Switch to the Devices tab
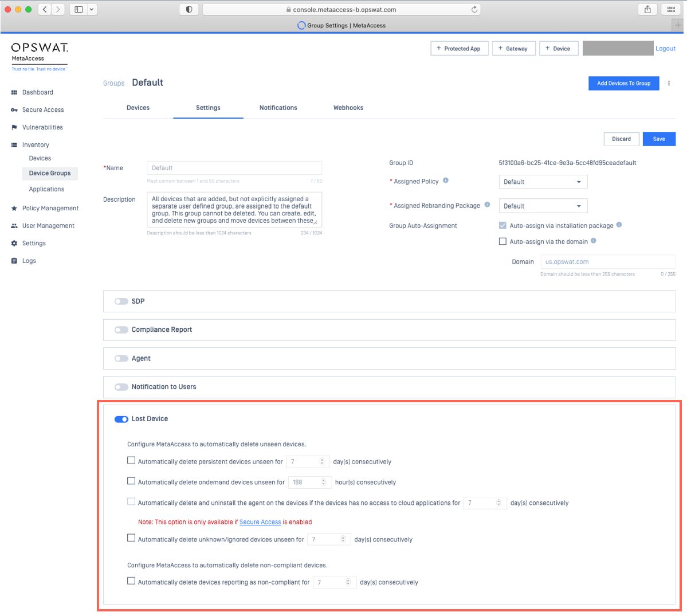This screenshot has width=687, height=616. click(138, 108)
